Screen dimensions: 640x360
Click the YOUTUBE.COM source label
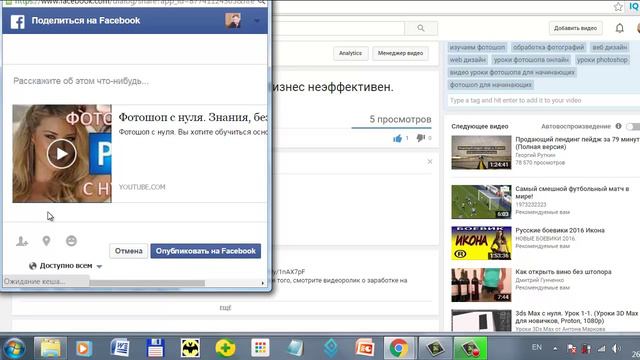point(142,187)
